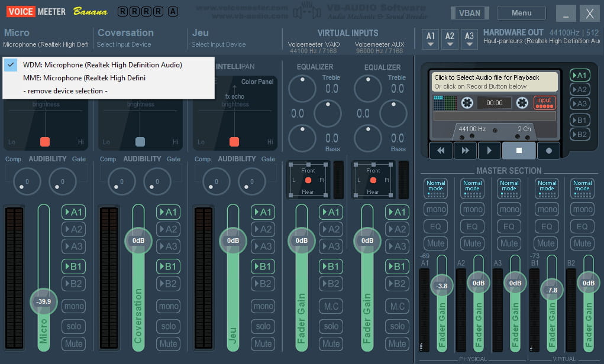Mute the A1 master bus
The width and height of the screenshot is (604, 364).
pyautogui.click(x=435, y=243)
